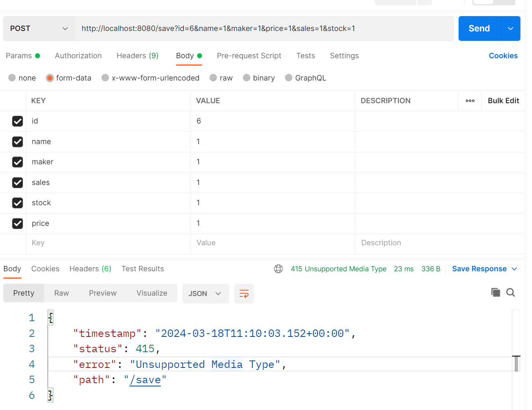Viewport: 532px width, 410px height.
Task: Open the POST method dropdown
Action: [x=39, y=28]
